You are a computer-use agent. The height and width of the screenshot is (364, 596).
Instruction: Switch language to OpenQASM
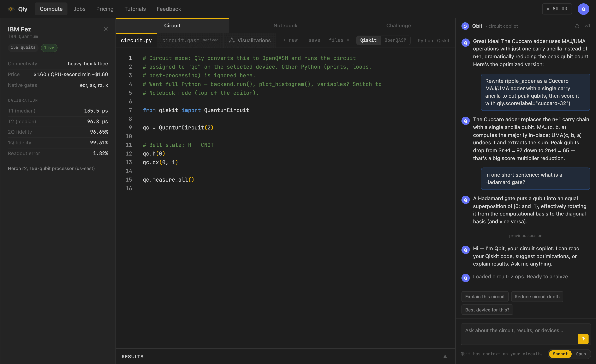[395, 40]
